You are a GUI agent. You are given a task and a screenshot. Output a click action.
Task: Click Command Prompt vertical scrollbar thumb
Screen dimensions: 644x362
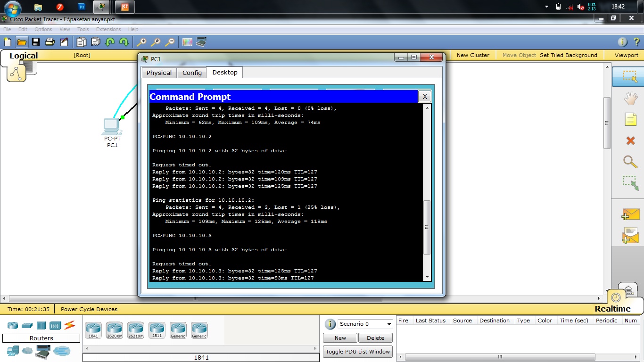click(x=427, y=228)
